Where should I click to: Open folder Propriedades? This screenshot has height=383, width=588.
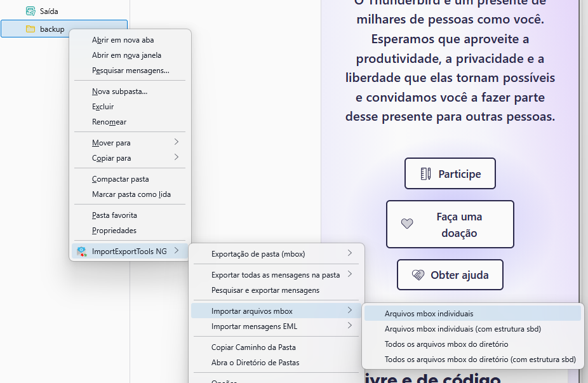pyautogui.click(x=130, y=231)
